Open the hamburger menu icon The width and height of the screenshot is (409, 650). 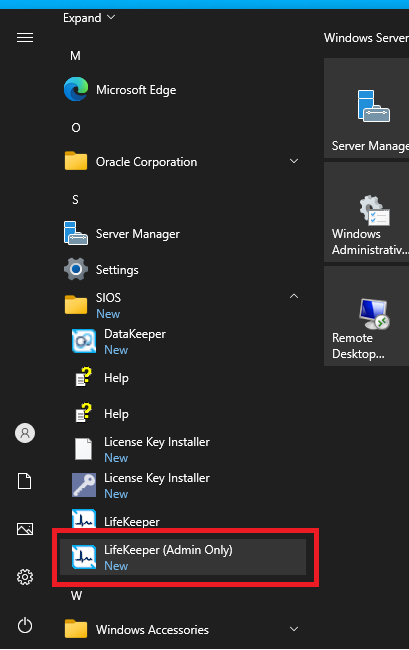(25, 38)
